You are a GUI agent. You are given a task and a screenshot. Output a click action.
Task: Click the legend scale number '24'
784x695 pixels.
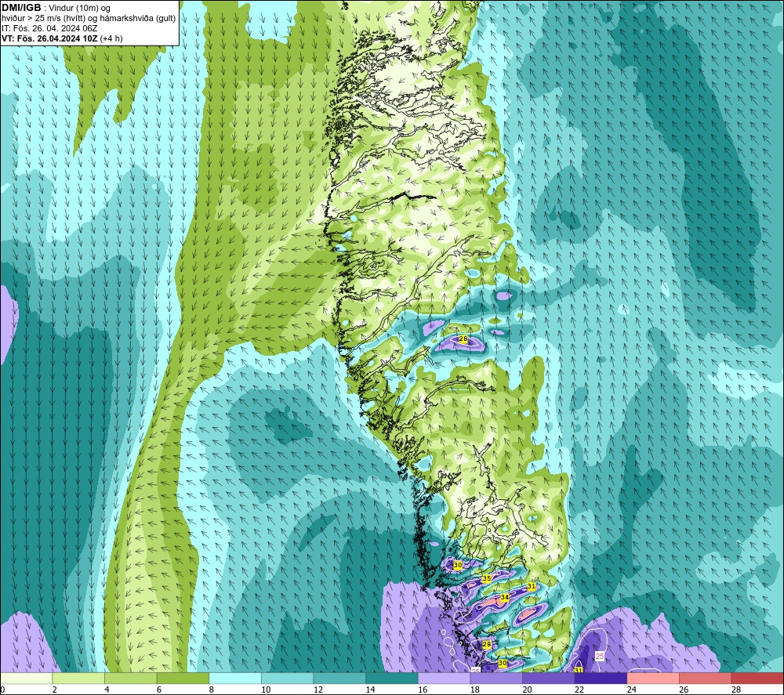(631, 690)
